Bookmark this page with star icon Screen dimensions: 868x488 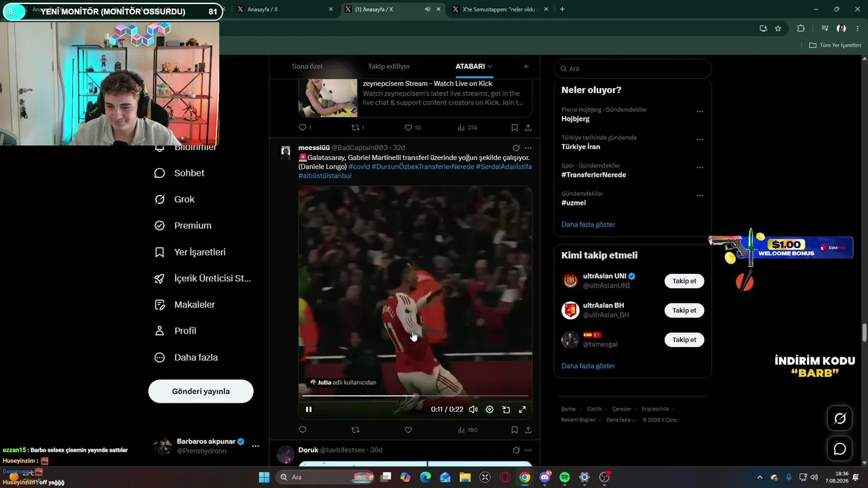778,28
